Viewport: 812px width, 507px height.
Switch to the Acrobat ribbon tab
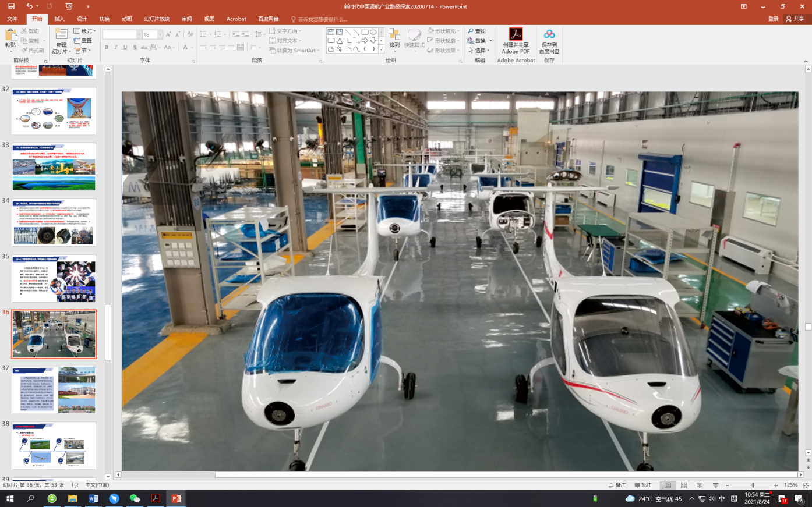(x=236, y=19)
